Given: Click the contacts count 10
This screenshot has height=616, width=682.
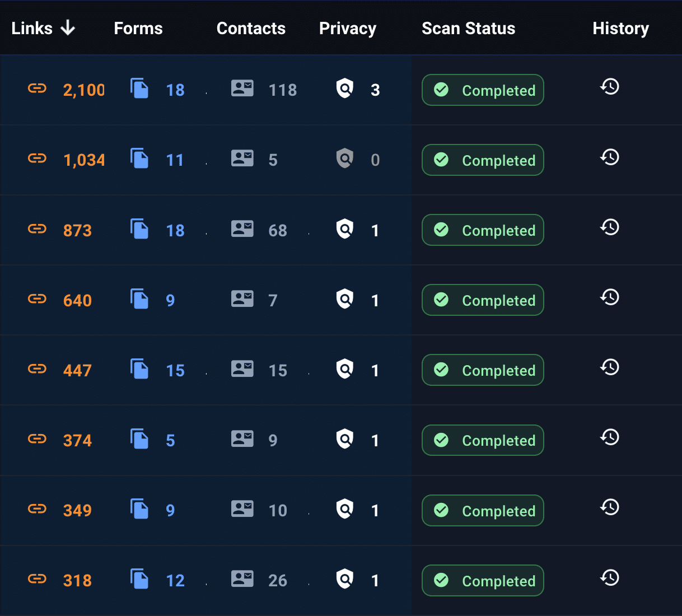Looking at the screenshot, I should [278, 511].
